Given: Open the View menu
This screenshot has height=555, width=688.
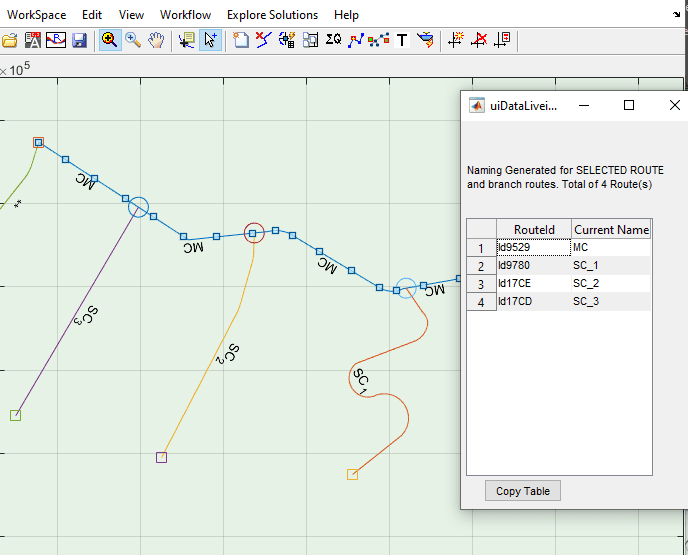Looking at the screenshot, I should pyautogui.click(x=131, y=15).
